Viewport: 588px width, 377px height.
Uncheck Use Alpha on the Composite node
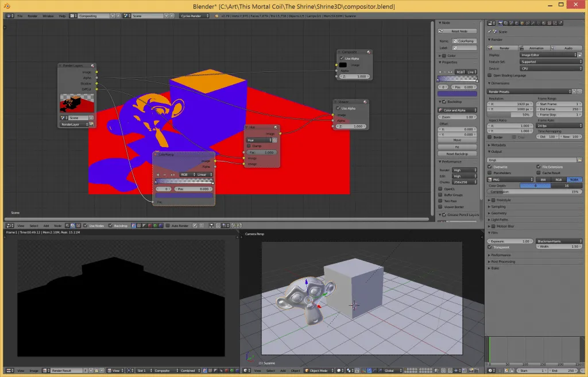341,57
